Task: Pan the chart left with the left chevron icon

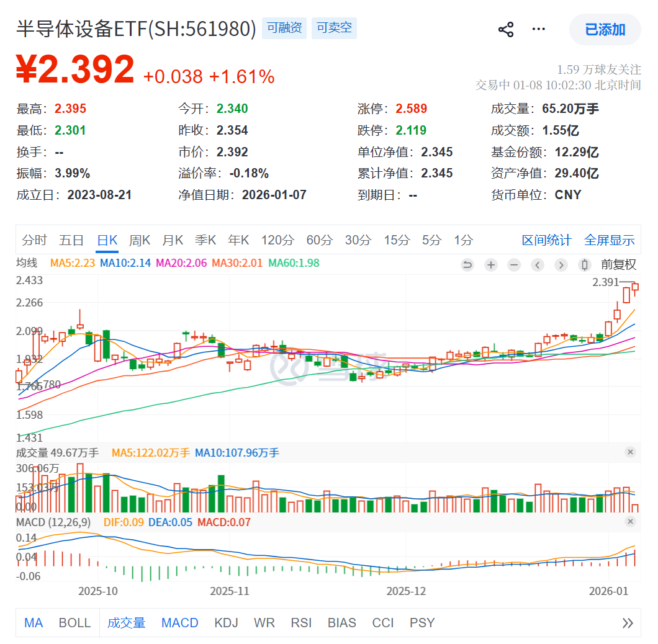Action: pyautogui.click(x=537, y=265)
